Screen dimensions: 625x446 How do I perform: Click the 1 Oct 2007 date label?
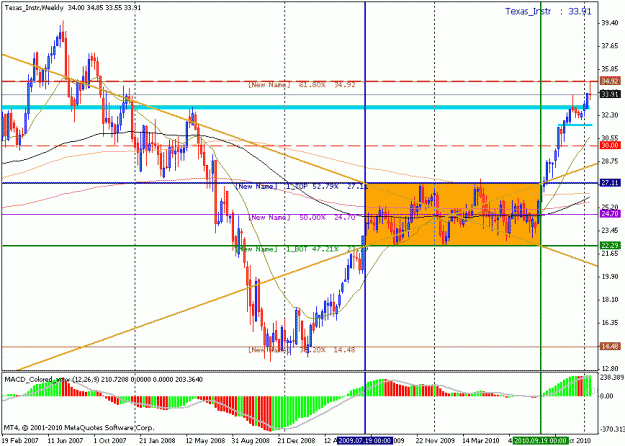111,441
